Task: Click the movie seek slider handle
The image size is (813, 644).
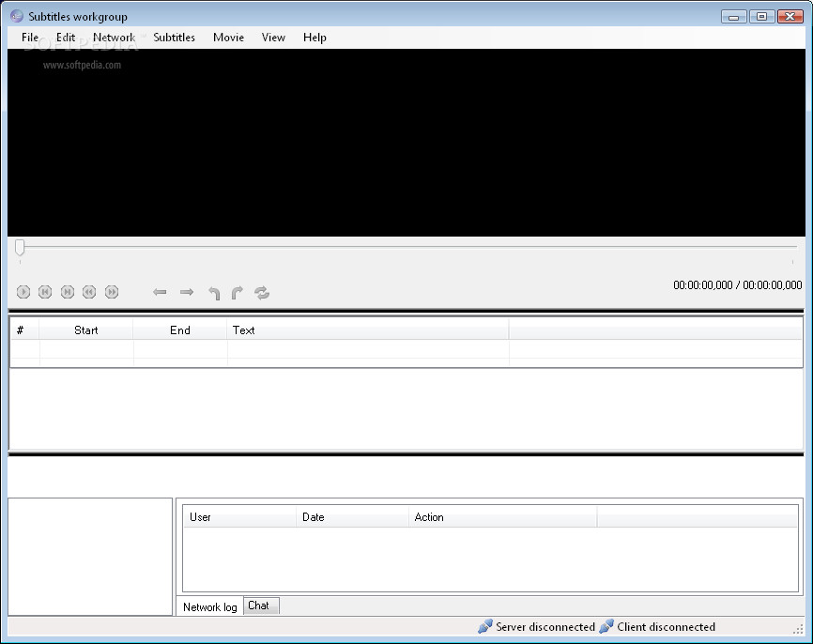Action: 20,247
